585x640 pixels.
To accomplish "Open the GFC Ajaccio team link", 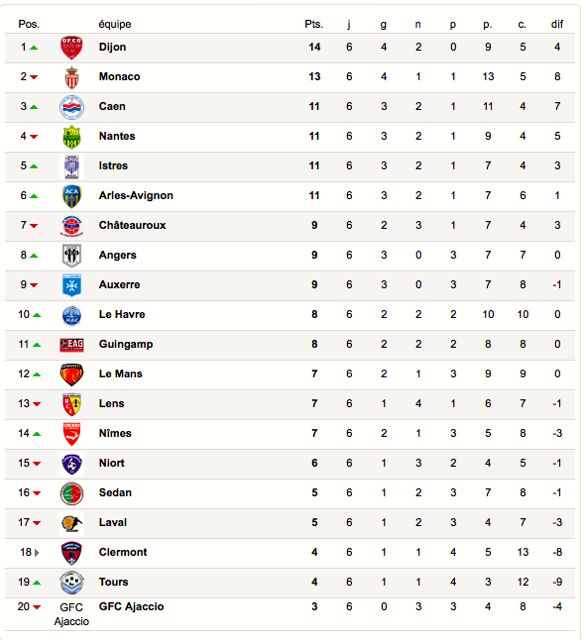I will [x=131, y=607].
